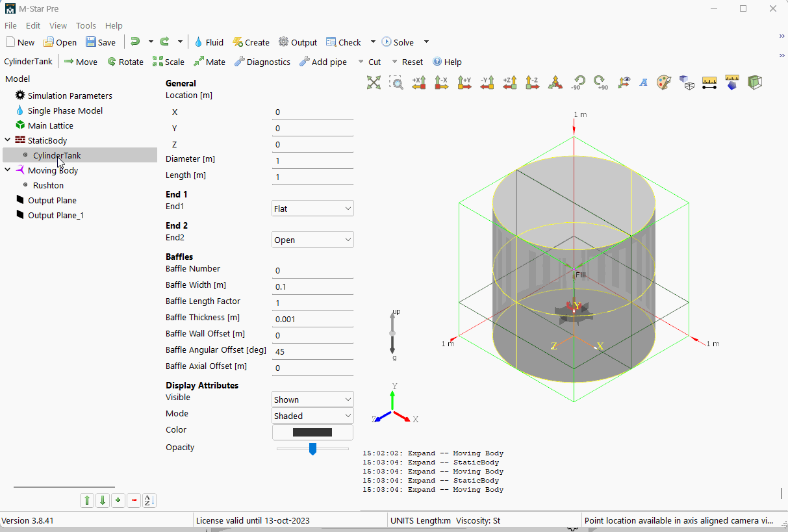Toggle the green bounding box icon
This screenshot has width=788, height=532.
[x=755, y=82]
